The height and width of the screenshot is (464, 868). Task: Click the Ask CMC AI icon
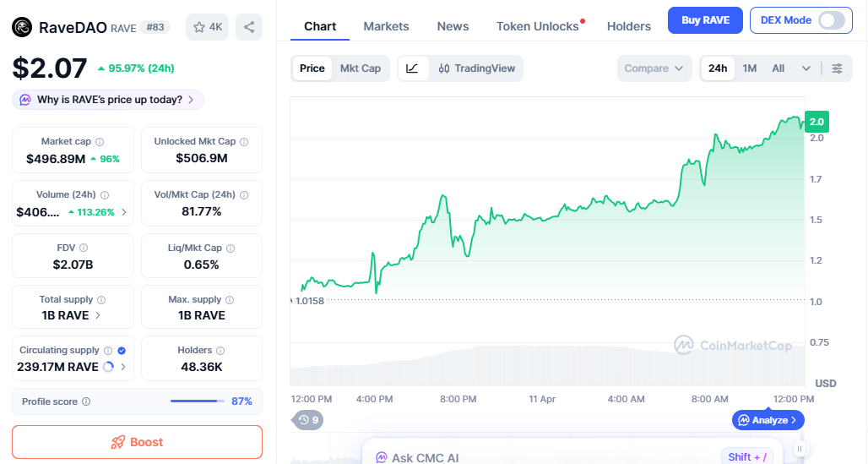[382, 458]
